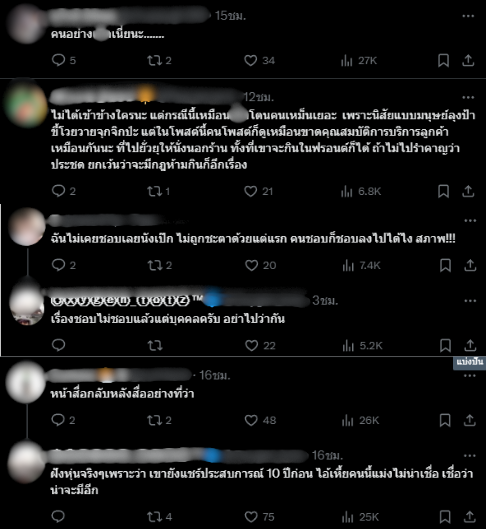Open the green avatar profile picture
486x529 pixels.
click(x=26, y=105)
